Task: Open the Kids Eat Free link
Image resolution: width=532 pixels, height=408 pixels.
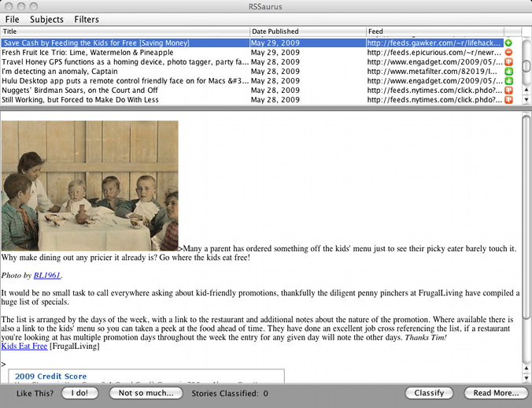Action: click(24, 347)
